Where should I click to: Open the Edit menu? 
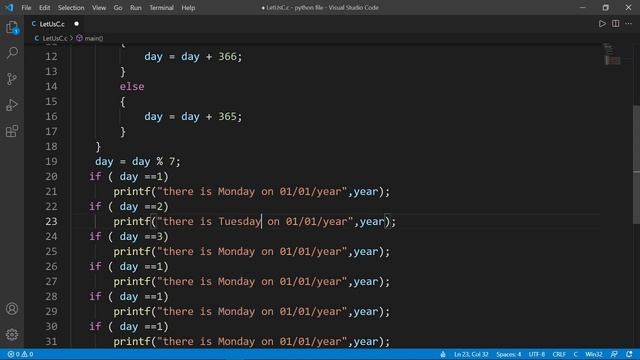pos(44,8)
